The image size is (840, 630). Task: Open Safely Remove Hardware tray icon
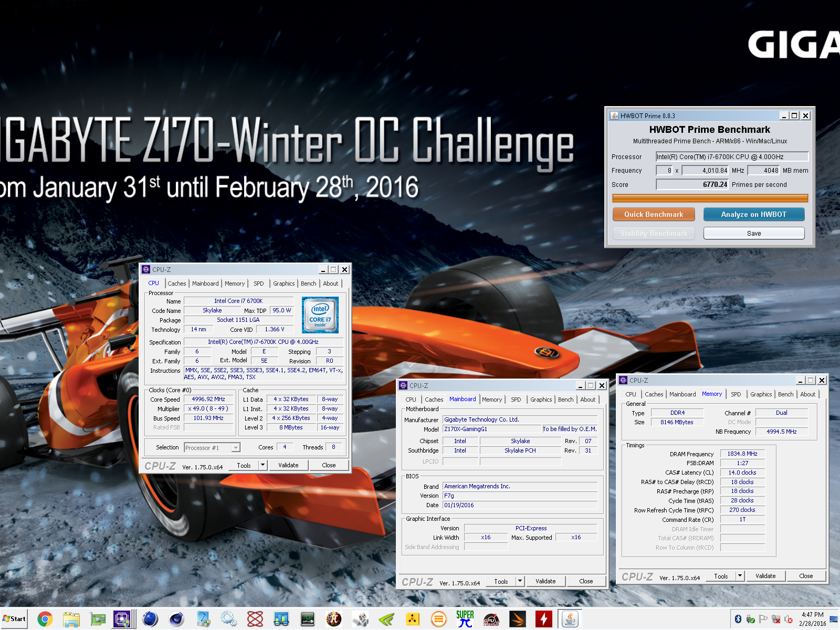point(750,619)
